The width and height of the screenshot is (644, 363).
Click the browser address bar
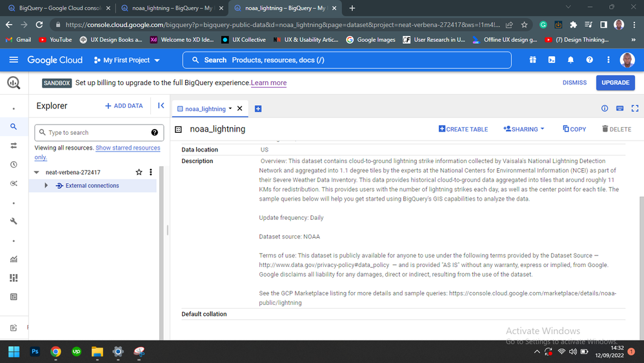pyautogui.click(x=283, y=25)
